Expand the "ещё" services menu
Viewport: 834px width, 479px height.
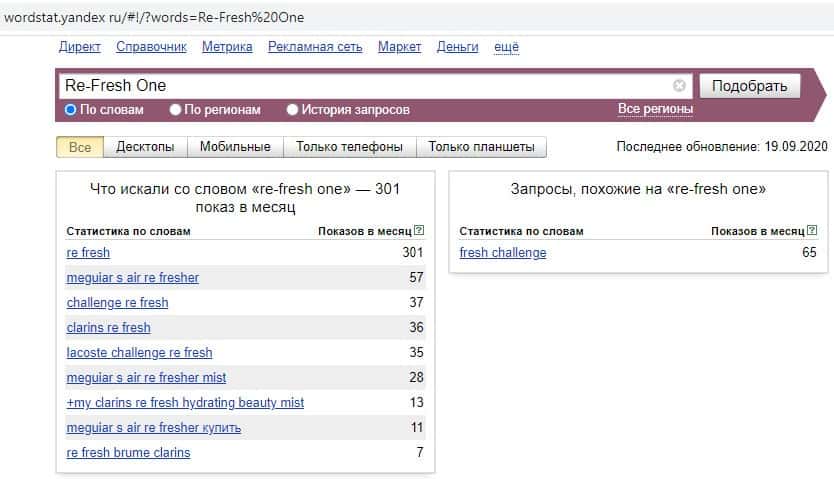(507, 47)
